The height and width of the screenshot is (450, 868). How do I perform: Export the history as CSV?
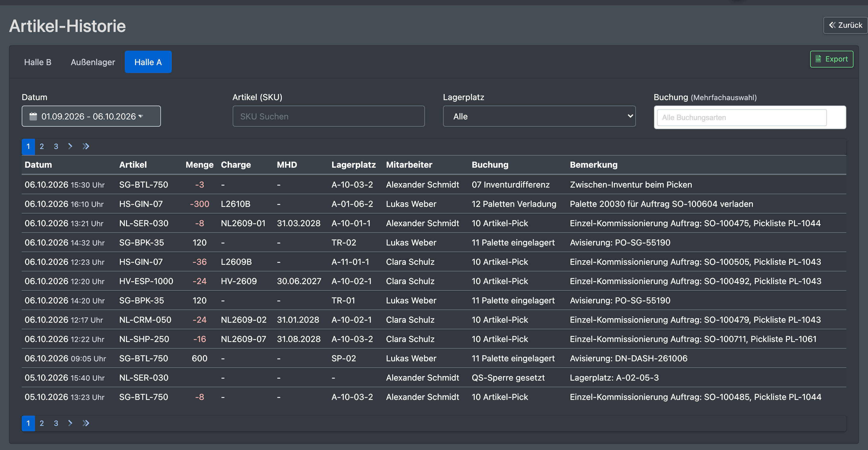coord(831,59)
